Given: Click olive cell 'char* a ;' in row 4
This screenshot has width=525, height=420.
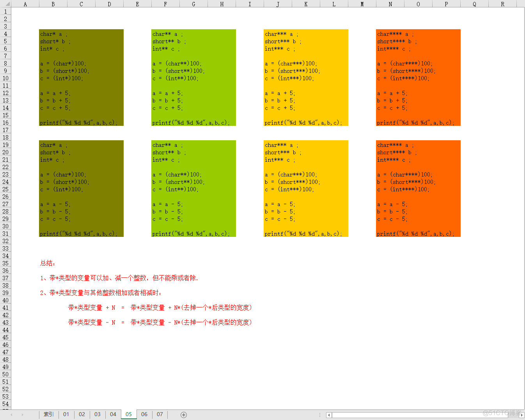Looking at the screenshot, I should pyautogui.click(x=54, y=34).
